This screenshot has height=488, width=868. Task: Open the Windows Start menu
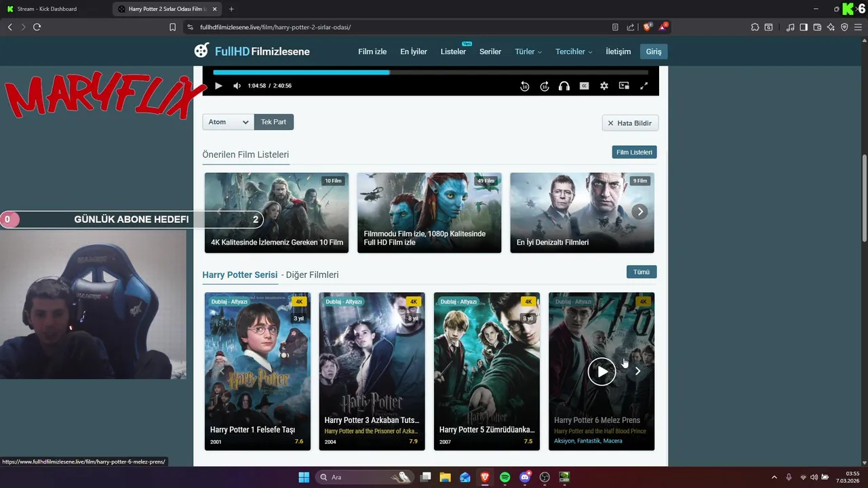point(304,477)
